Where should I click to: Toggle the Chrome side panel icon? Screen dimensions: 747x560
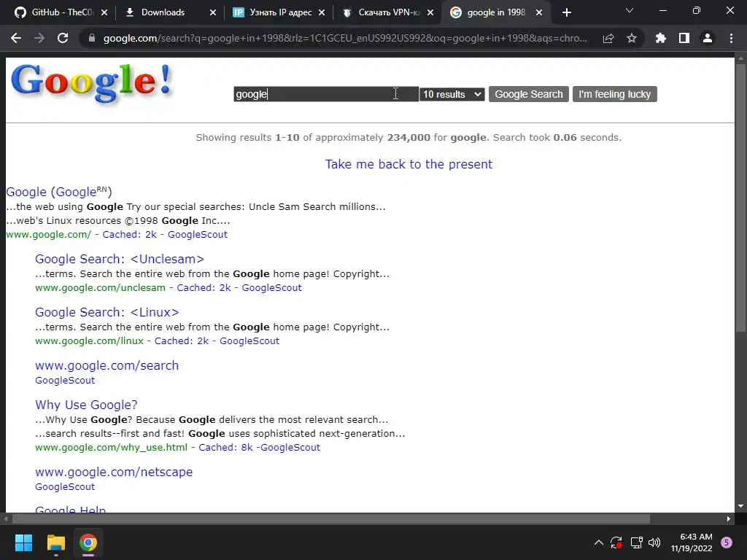click(684, 38)
